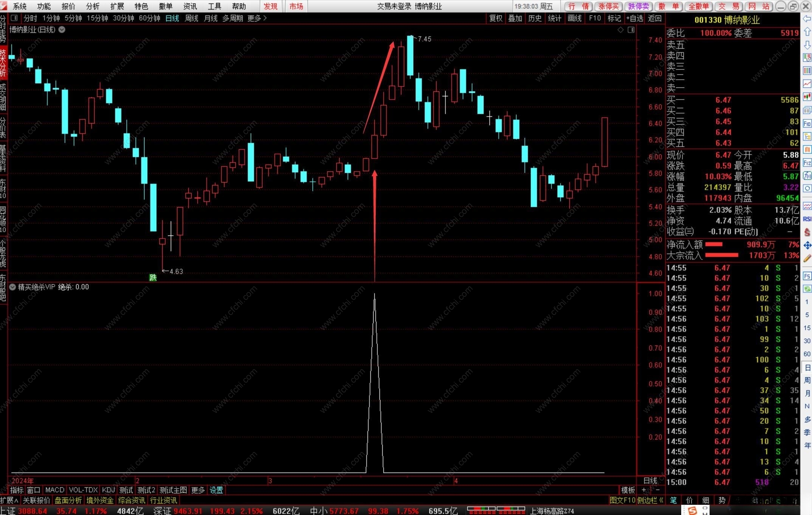812x515 pixels.
Task: Toggle the panel layout icon beside 分时
Action: pyautogui.click(x=14, y=18)
